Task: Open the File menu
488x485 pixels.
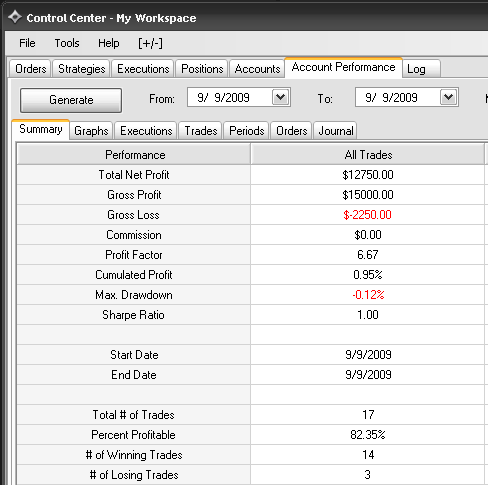Action: [27, 43]
